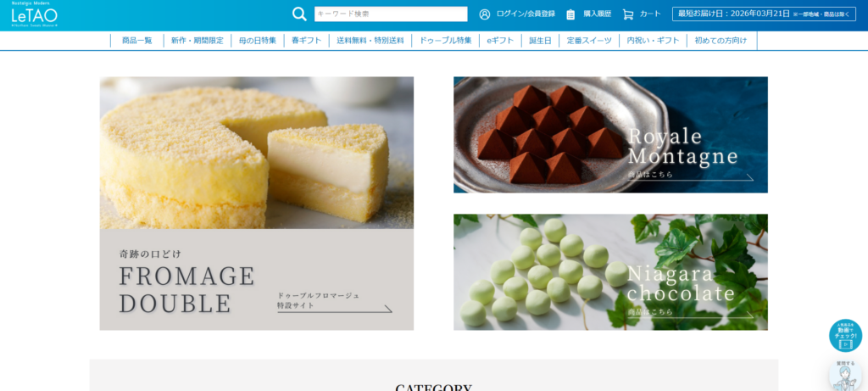Viewport: 868px width, 391px height.
Task: Open the video check round badge
Action: 845,336
